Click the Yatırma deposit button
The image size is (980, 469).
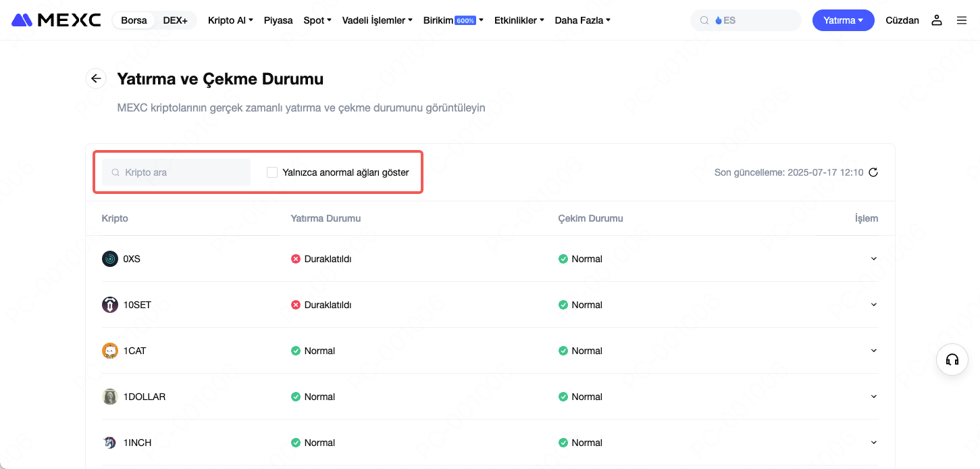pyautogui.click(x=844, y=20)
